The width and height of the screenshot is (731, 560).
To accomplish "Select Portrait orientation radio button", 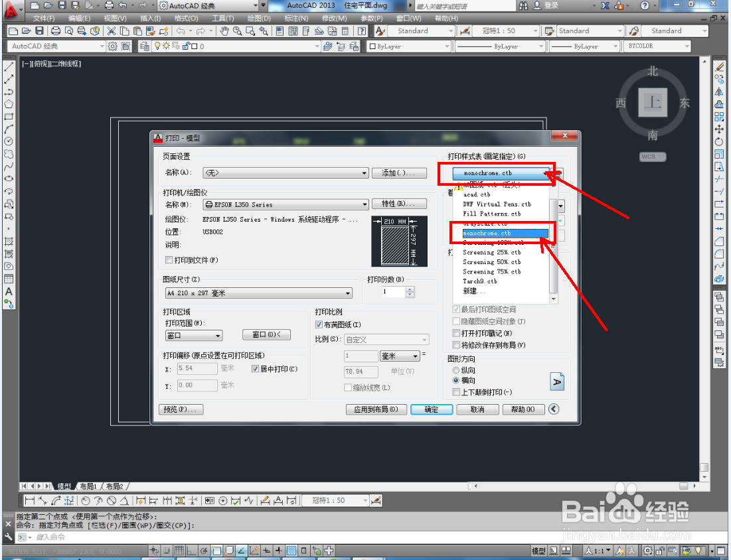I will point(456,370).
